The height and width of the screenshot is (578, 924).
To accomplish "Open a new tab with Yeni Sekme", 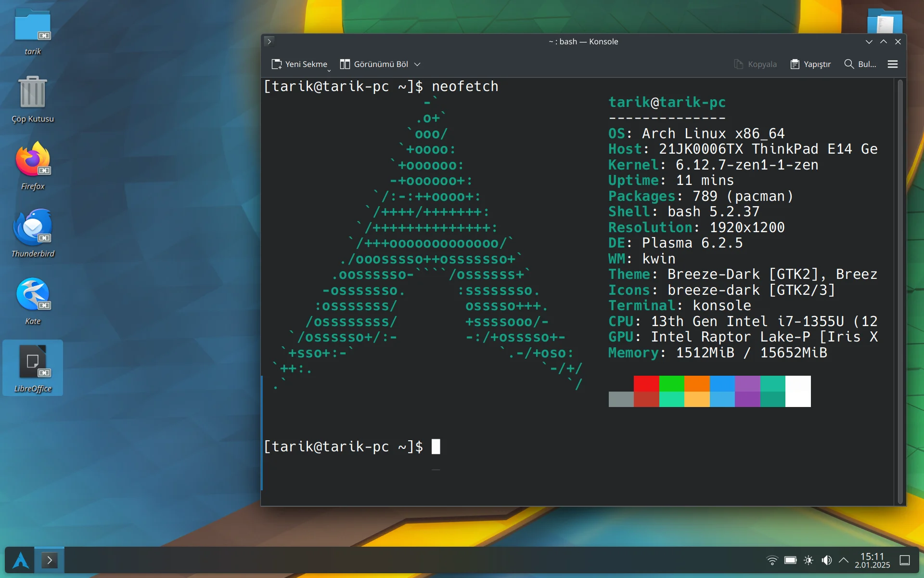I will point(299,64).
